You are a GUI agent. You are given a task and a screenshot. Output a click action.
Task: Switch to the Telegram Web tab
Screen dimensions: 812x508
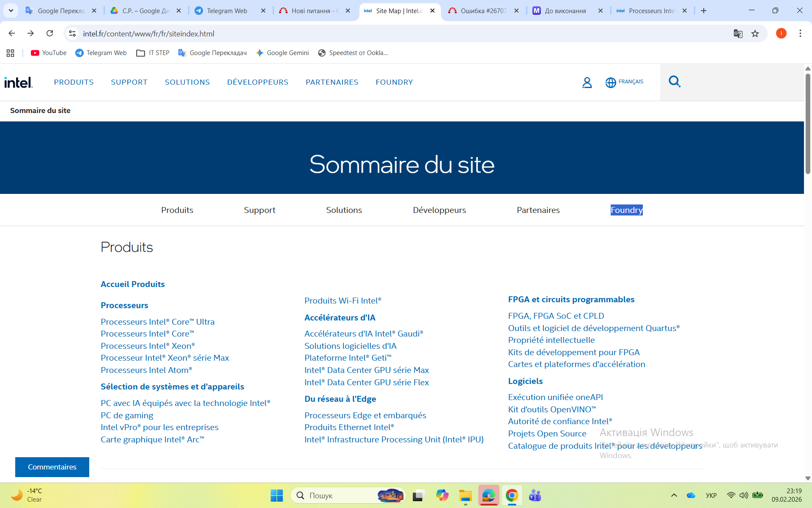click(227, 11)
